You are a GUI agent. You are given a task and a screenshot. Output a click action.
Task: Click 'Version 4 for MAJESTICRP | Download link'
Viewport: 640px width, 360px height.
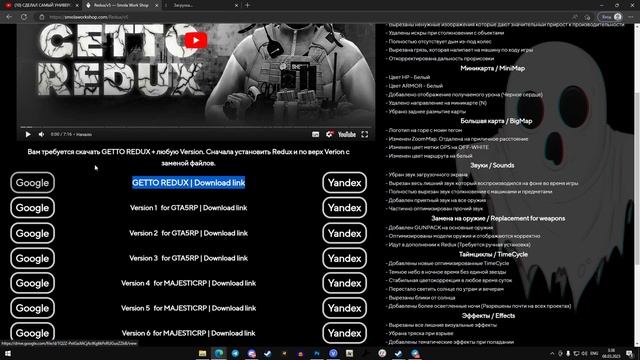[x=189, y=283]
